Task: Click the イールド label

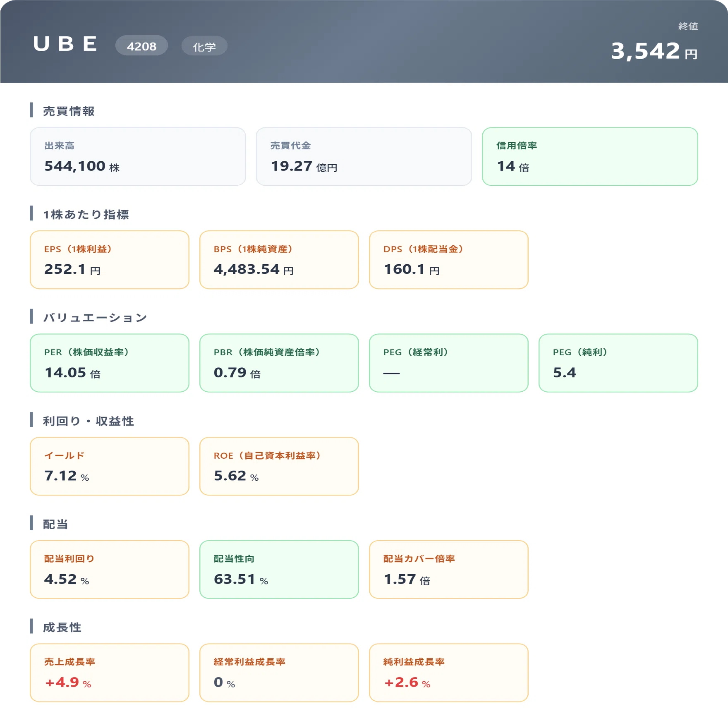Action: tap(65, 455)
